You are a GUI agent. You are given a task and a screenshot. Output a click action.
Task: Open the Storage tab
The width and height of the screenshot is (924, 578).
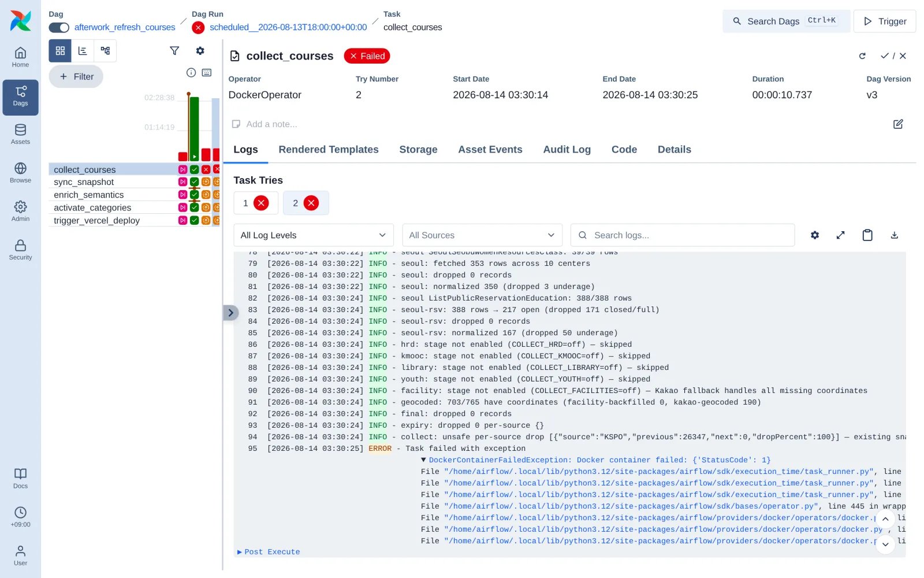click(x=418, y=150)
